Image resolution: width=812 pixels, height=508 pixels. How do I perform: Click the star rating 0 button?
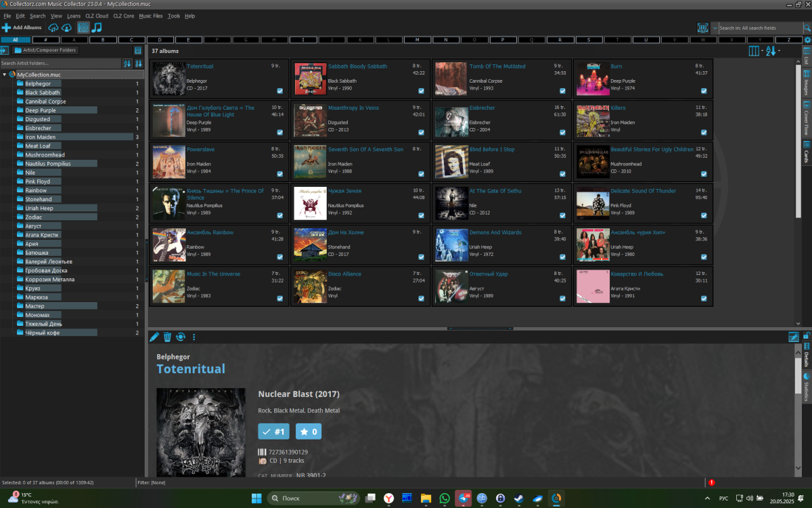pos(309,431)
